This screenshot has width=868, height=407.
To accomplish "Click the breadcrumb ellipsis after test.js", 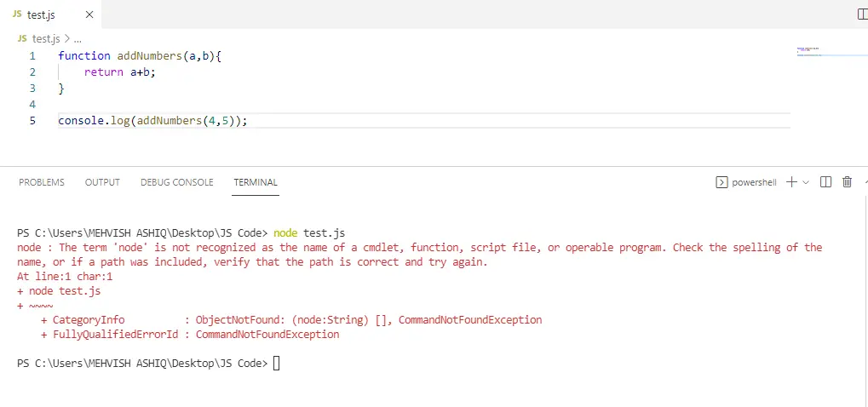I will (78, 39).
